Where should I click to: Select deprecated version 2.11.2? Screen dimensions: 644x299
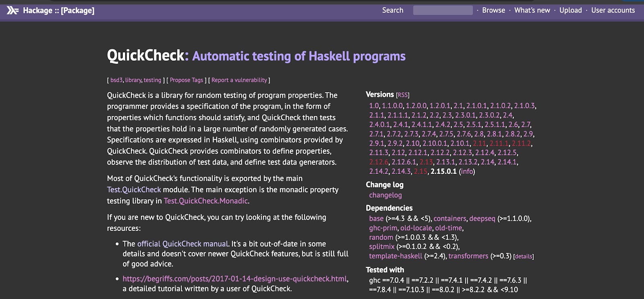point(522,143)
